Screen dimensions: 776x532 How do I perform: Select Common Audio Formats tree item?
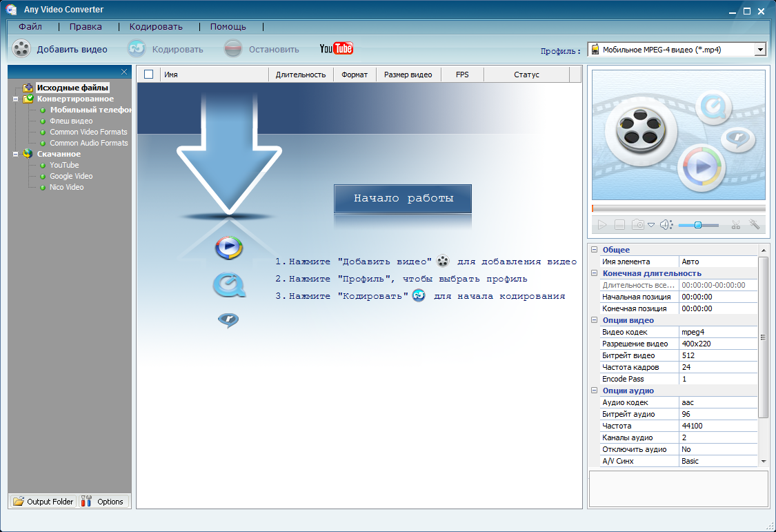pos(88,143)
